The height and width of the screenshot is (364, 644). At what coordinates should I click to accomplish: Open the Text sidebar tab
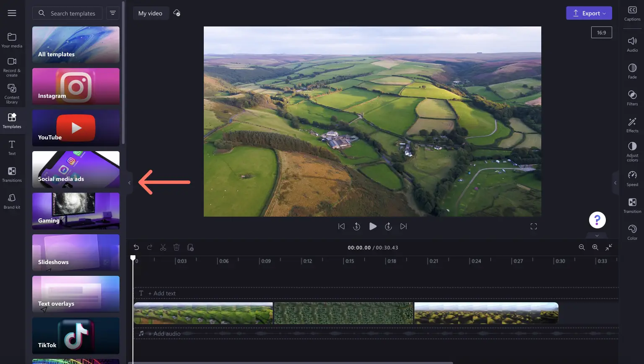(x=12, y=148)
